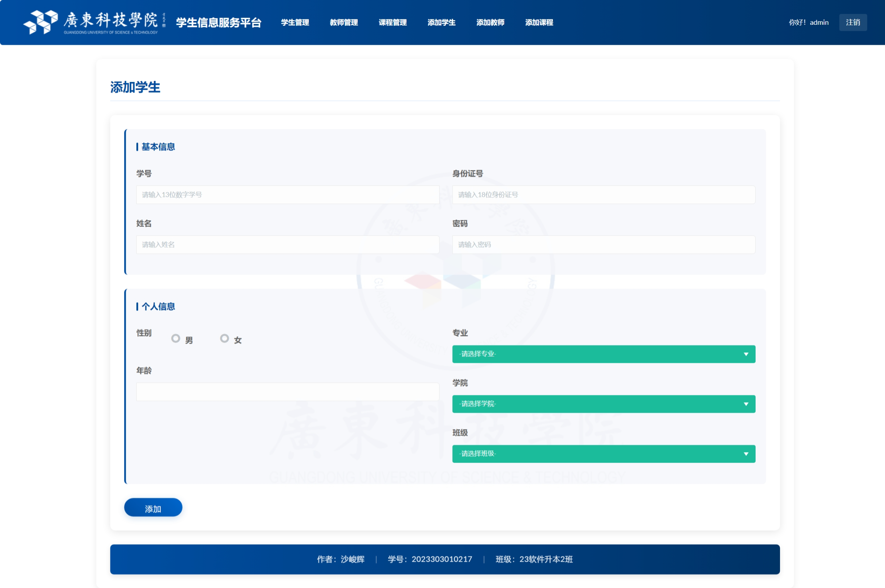The width and height of the screenshot is (885, 588).
Task: Click the 年龄 input box
Action: pyautogui.click(x=287, y=392)
